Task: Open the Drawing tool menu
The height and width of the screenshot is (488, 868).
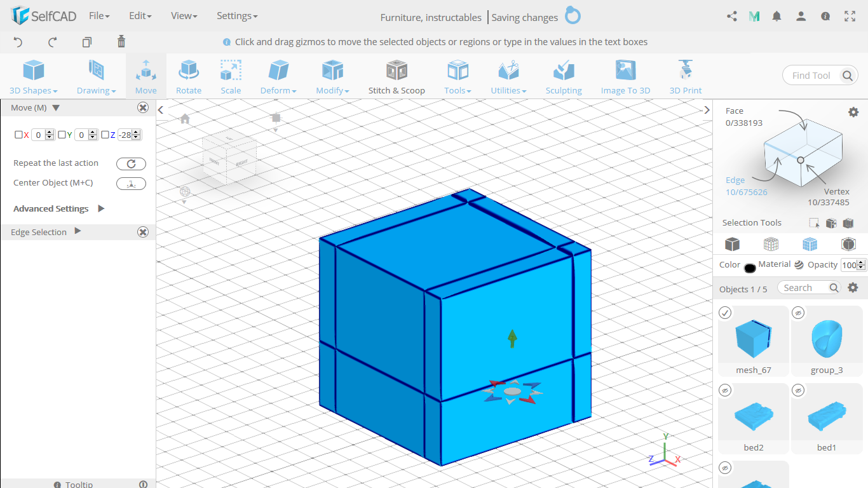Action: pyautogui.click(x=96, y=76)
